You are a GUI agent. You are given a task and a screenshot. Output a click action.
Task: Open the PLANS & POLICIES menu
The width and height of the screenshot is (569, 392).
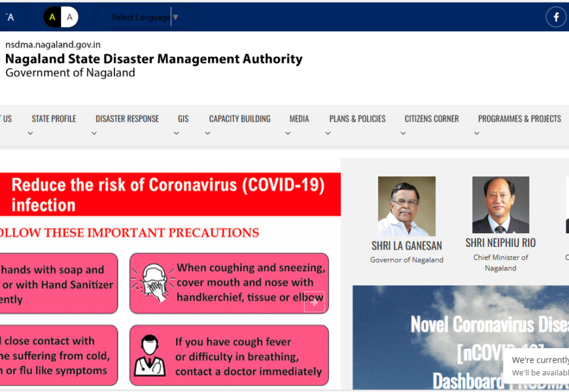click(357, 119)
